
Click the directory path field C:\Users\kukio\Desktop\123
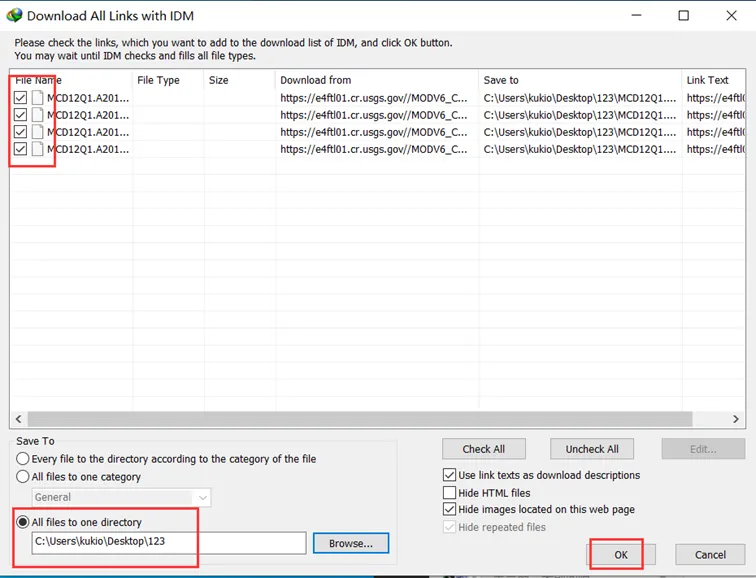tap(169, 543)
